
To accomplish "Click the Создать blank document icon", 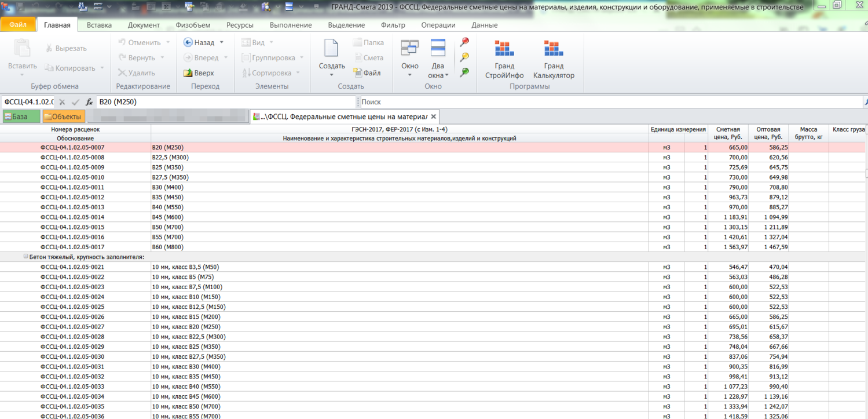I will [331, 49].
